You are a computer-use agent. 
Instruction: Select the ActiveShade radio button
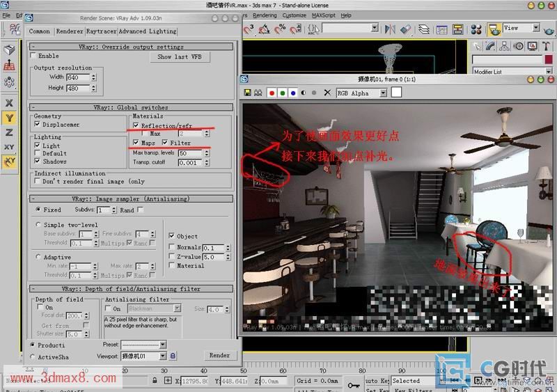coord(33,356)
